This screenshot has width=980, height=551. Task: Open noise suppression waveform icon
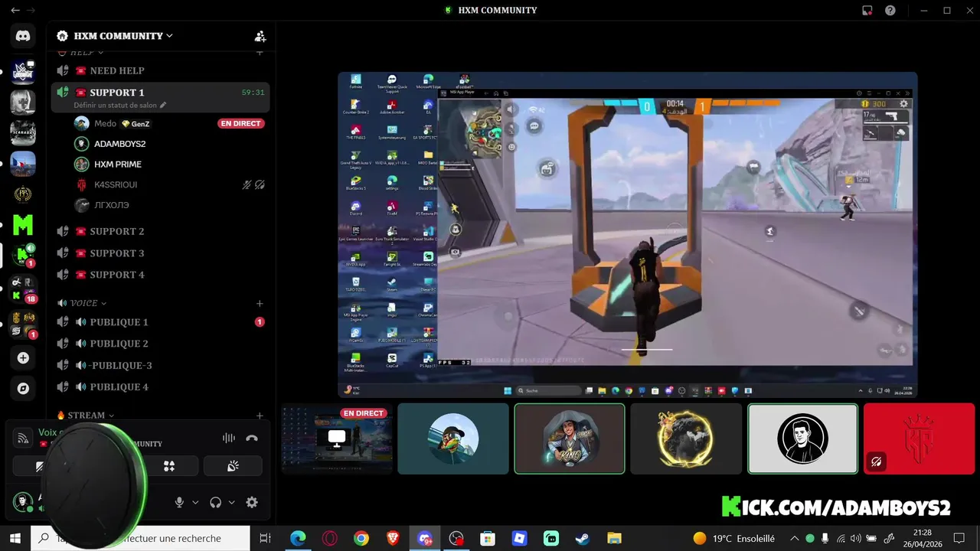(229, 439)
